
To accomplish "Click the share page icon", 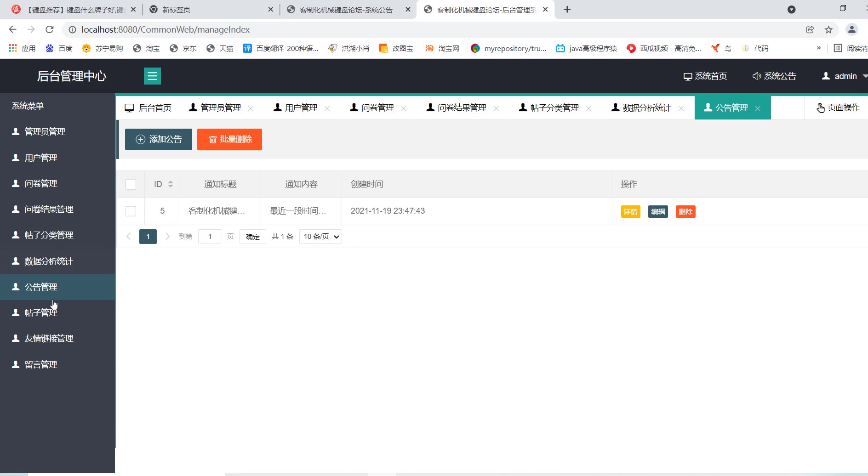I will pos(810,29).
